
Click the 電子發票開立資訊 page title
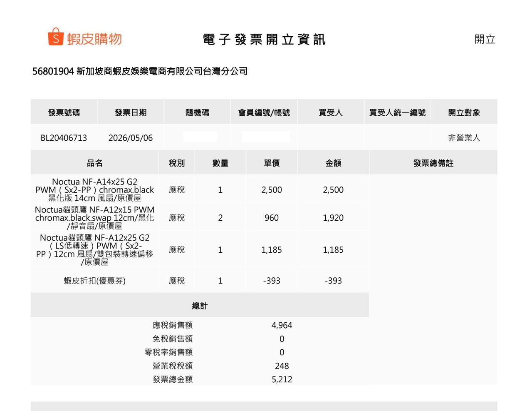[x=264, y=40]
